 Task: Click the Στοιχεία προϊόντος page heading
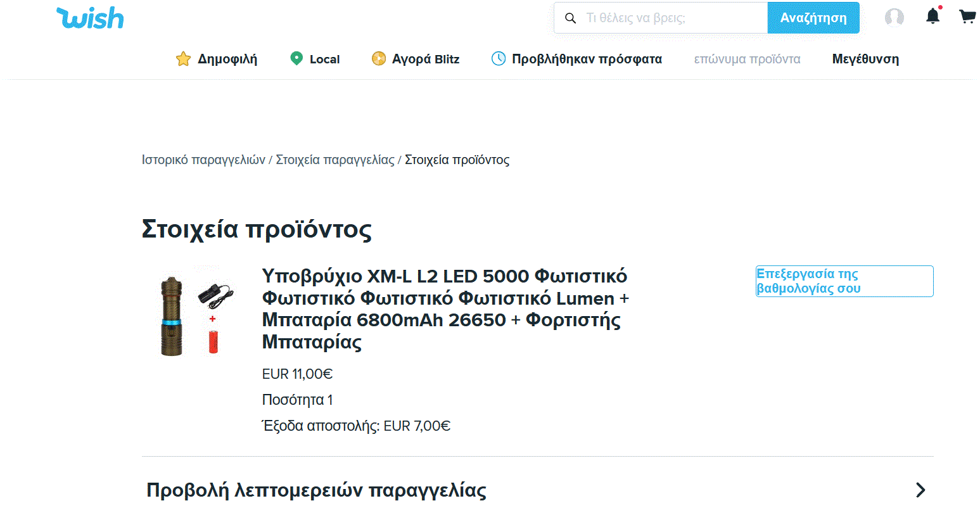257,229
